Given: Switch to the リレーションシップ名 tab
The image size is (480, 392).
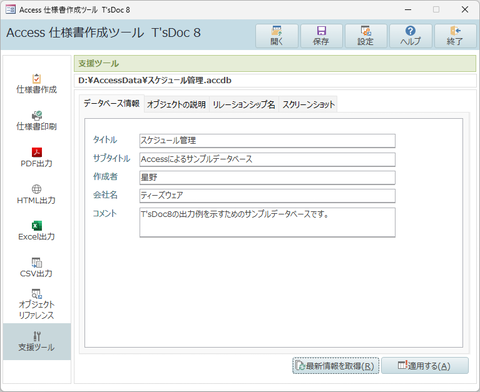Looking at the screenshot, I should pyautogui.click(x=244, y=105).
